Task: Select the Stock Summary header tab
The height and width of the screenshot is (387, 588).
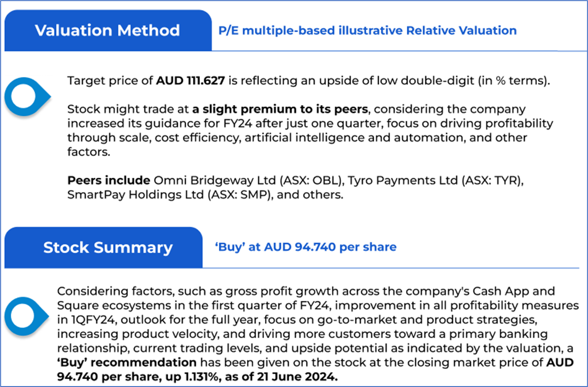Action: click(x=108, y=247)
